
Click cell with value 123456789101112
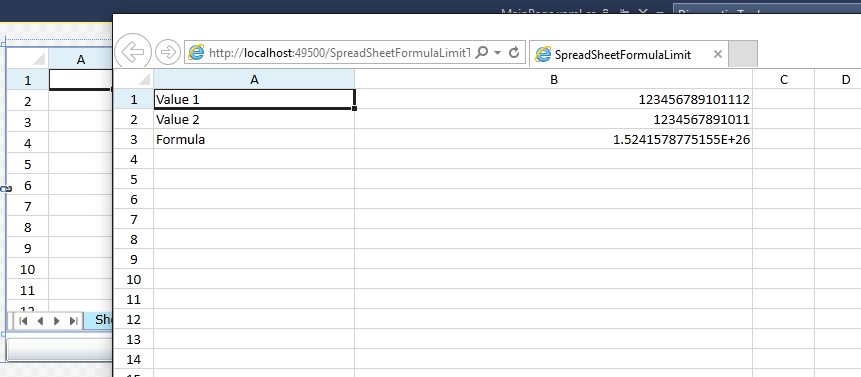pos(554,99)
